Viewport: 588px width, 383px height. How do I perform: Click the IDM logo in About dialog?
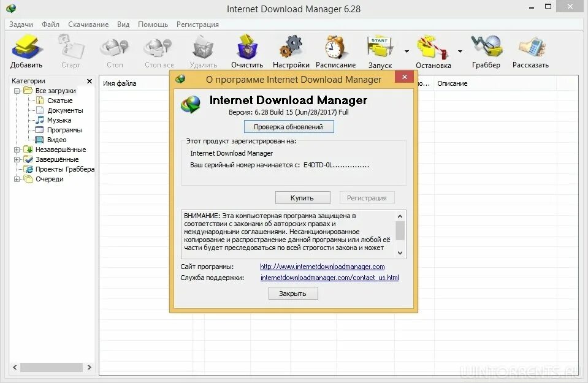pyautogui.click(x=191, y=105)
